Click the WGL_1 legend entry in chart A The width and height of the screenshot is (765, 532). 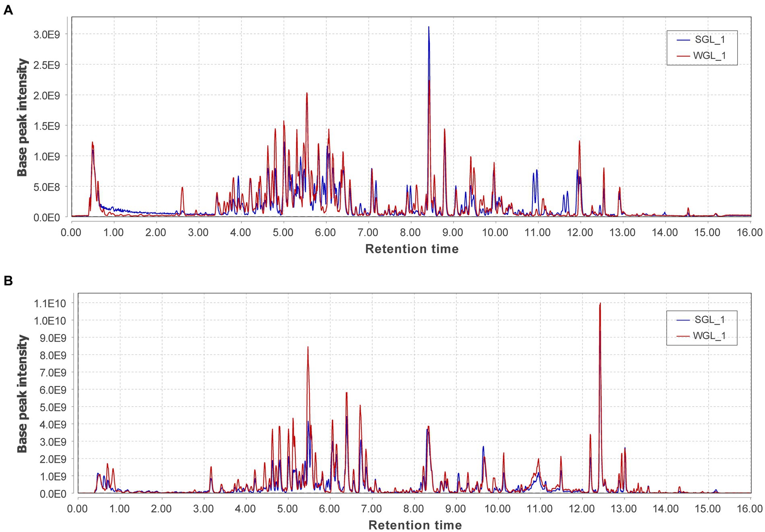point(702,56)
